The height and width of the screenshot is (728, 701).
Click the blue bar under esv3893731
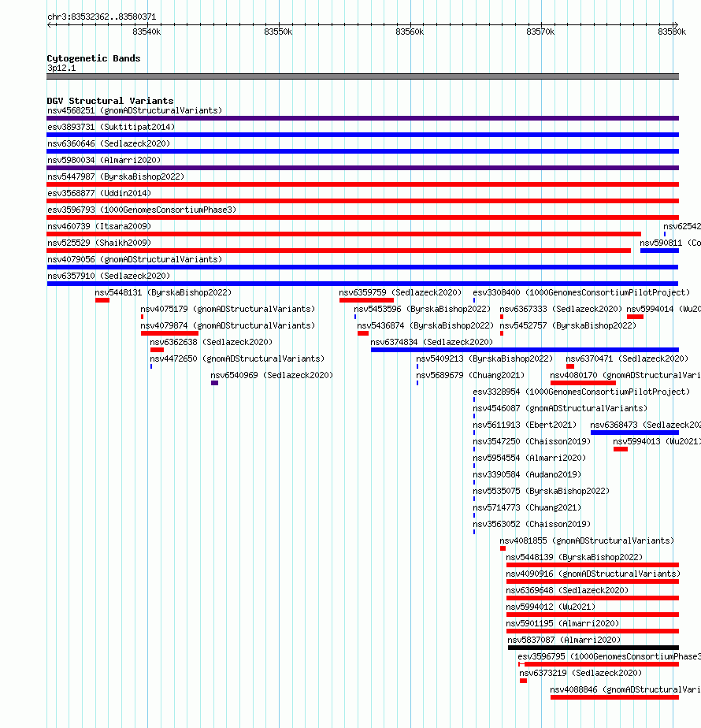click(362, 135)
